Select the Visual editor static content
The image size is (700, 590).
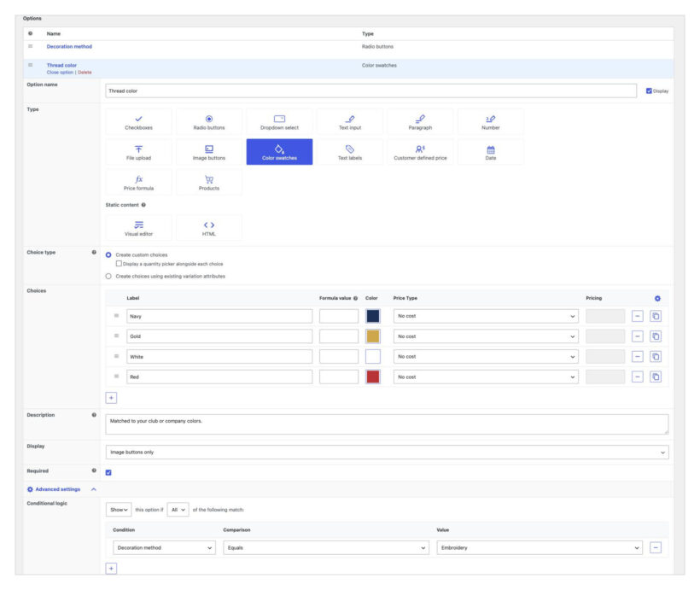138,228
